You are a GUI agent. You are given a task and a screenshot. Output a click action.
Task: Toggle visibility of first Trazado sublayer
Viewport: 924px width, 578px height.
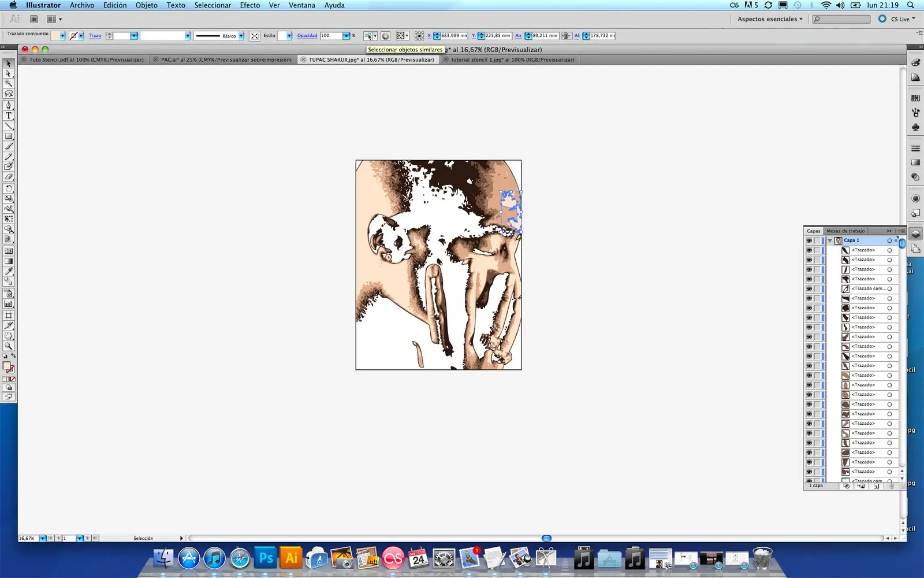coord(809,250)
